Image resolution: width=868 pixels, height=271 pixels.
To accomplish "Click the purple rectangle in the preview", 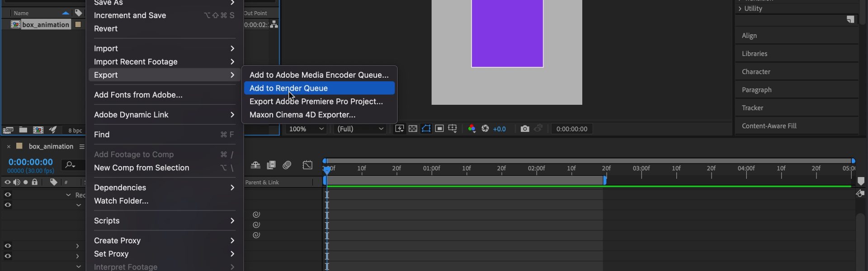I will pyautogui.click(x=507, y=34).
